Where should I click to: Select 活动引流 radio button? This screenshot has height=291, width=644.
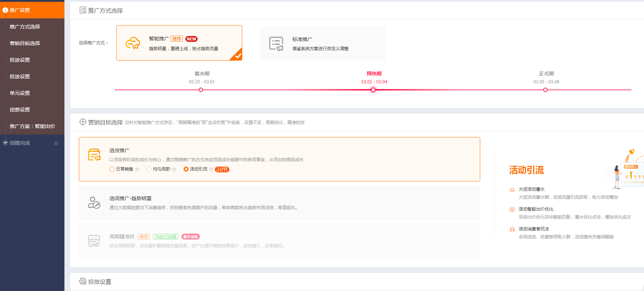click(x=186, y=169)
